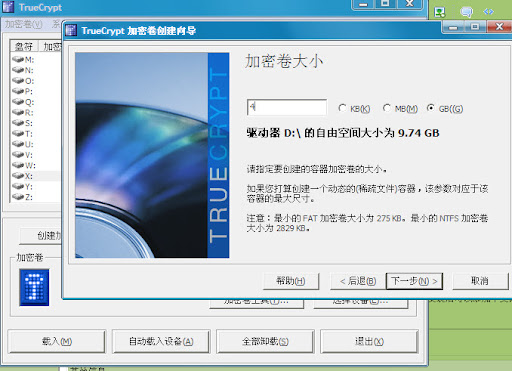Click the chat bubble icon at top right
Image resolution: width=512 pixels, height=371 pixels.
pyautogui.click(x=466, y=12)
